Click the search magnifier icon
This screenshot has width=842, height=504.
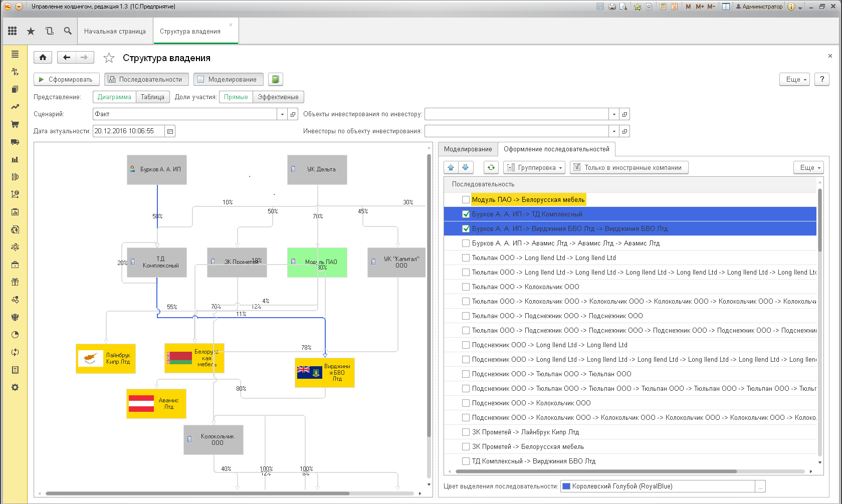[68, 31]
